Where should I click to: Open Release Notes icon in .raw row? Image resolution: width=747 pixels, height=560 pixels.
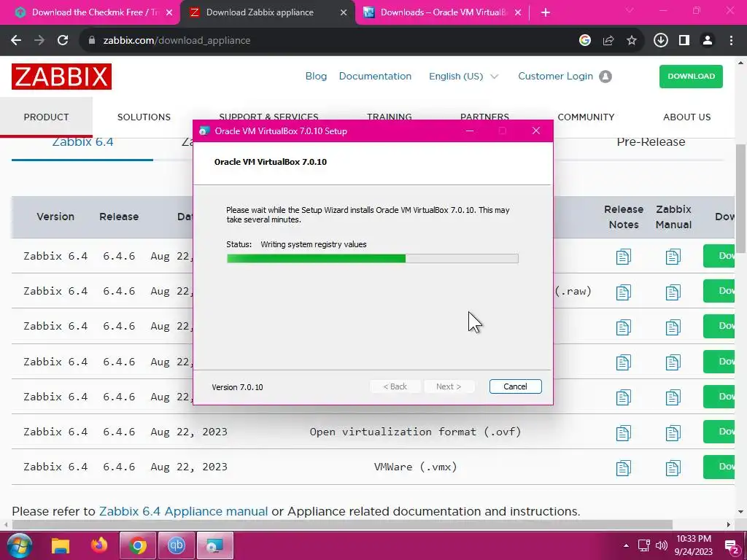click(x=623, y=292)
